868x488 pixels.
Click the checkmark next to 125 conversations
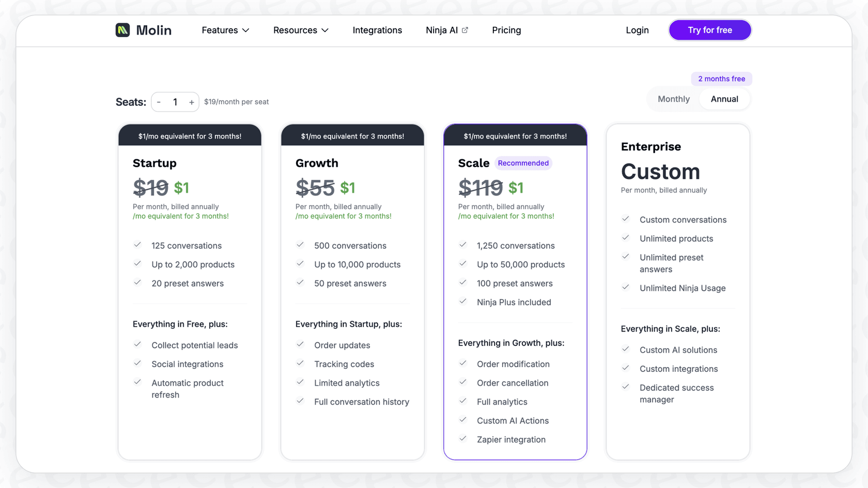(137, 245)
